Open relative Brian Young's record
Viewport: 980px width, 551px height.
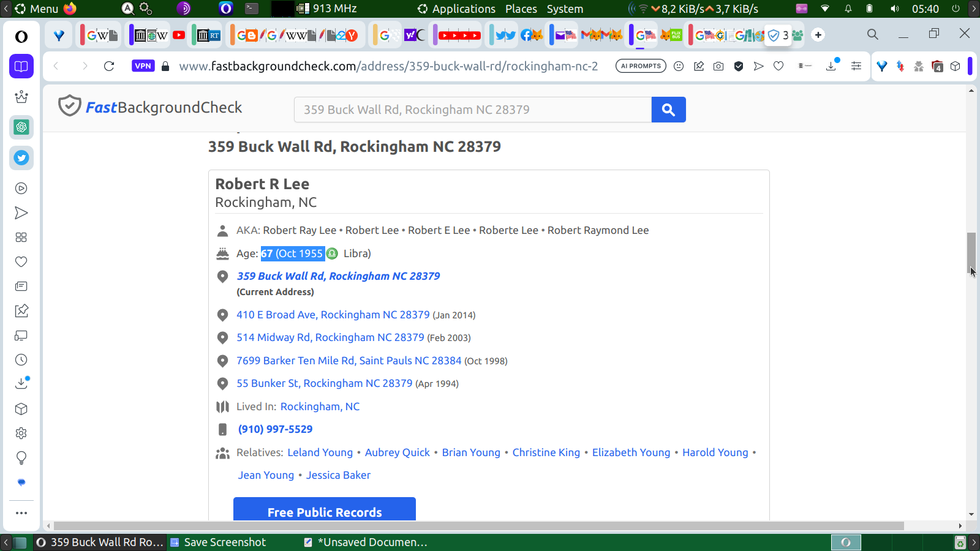pyautogui.click(x=472, y=452)
